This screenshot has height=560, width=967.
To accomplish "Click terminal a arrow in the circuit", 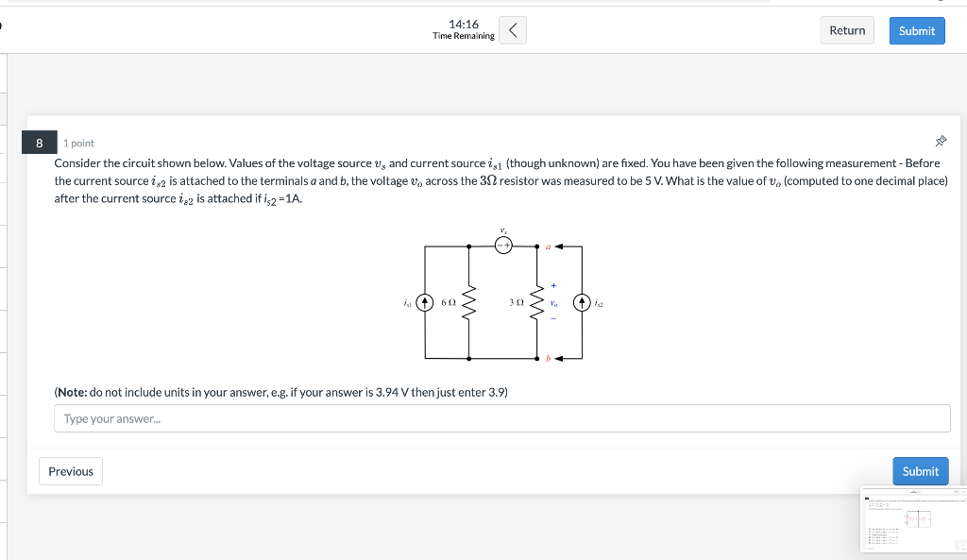I will pos(559,246).
